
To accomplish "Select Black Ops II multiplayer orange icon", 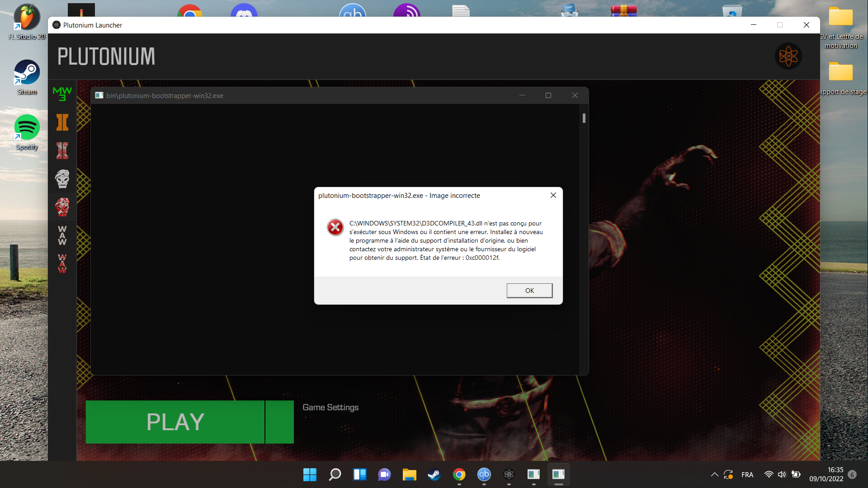I will (x=62, y=122).
